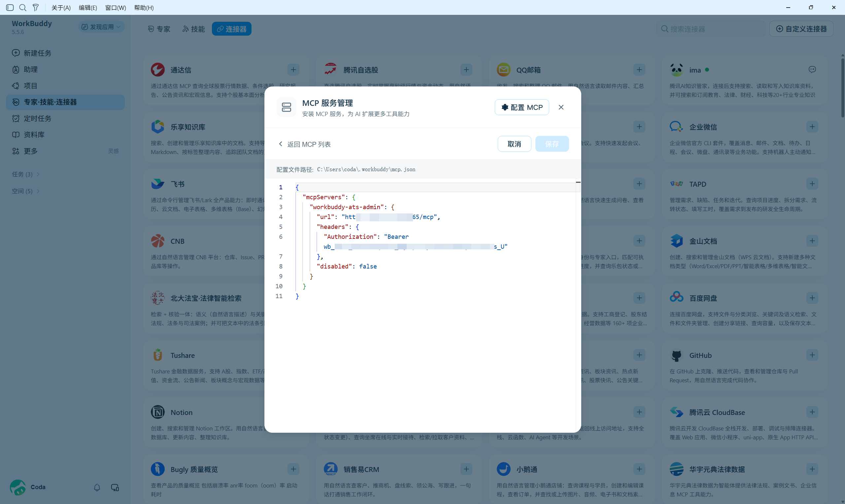Open the 编辑(E) menu
This screenshot has width=845, height=504.
88,8
